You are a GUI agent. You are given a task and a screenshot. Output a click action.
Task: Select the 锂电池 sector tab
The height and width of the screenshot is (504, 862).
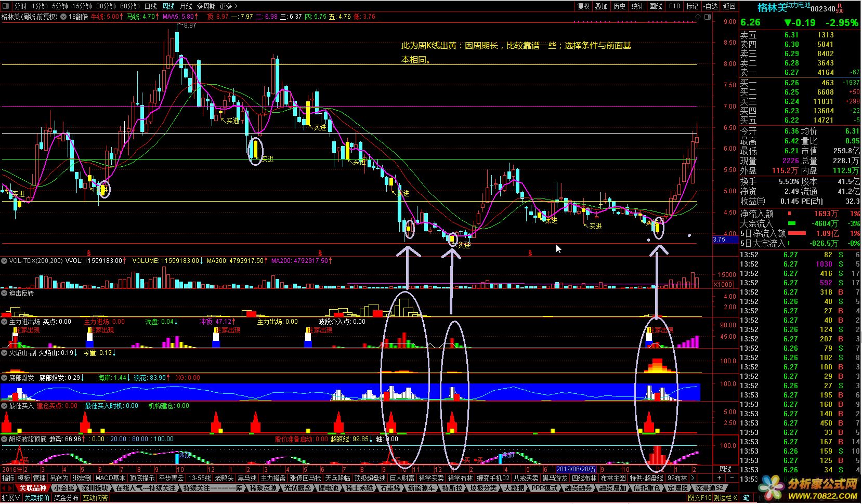click(329, 488)
